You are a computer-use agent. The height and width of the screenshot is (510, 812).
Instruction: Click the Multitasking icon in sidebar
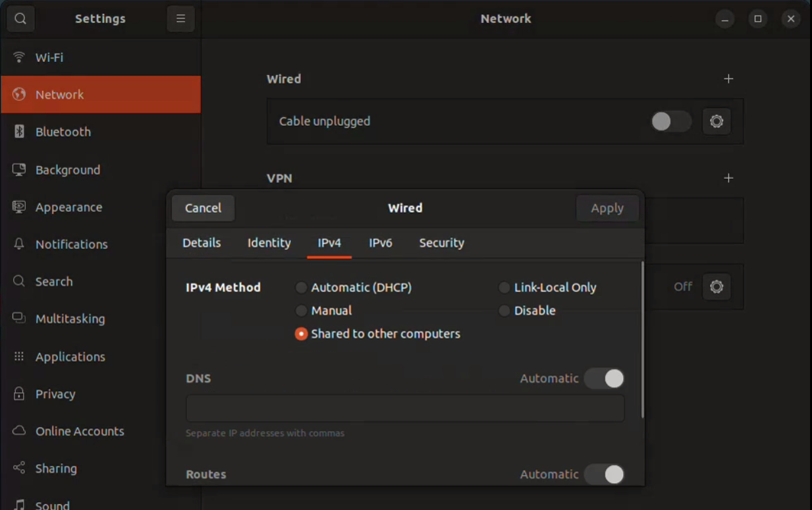(x=19, y=318)
